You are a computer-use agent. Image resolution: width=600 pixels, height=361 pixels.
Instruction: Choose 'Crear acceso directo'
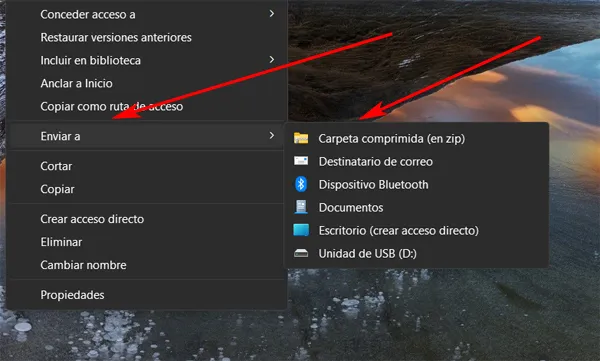click(x=147, y=219)
